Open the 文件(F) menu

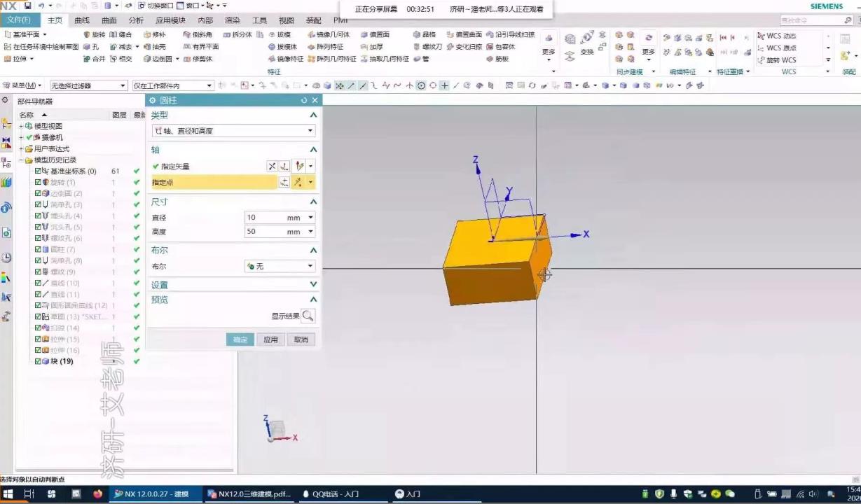pyautogui.click(x=19, y=20)
